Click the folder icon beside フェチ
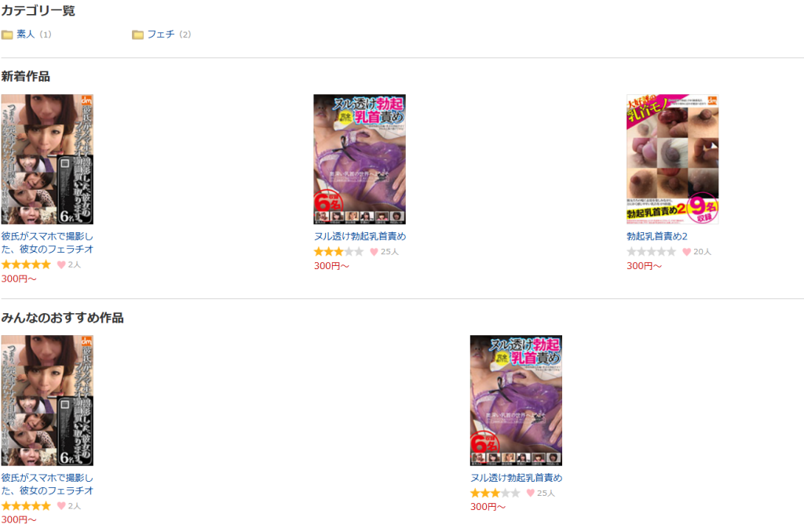 138,35
